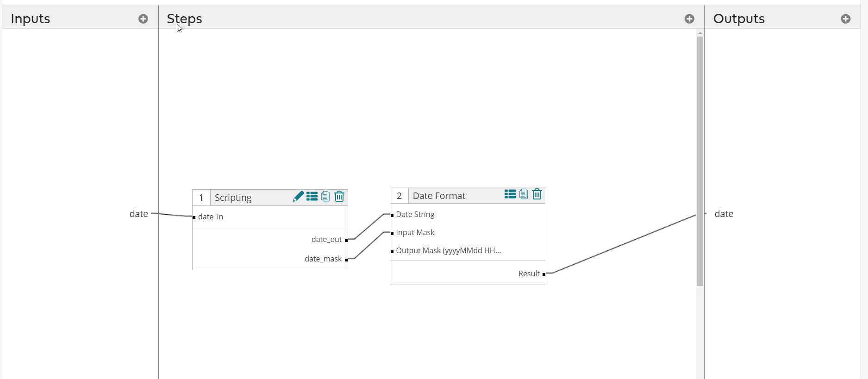Add a new output via plus icon
Viewport: 868px width, 379px height.
pyautogui.click(x=845, y=19)
